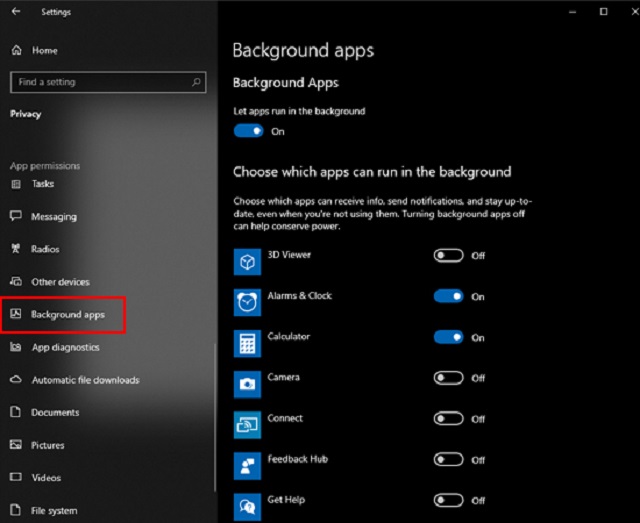This screenshot has width=640, height=523.
Task: Click the Documents page icon
Action: pyautogui.click(x=15, y=412)
